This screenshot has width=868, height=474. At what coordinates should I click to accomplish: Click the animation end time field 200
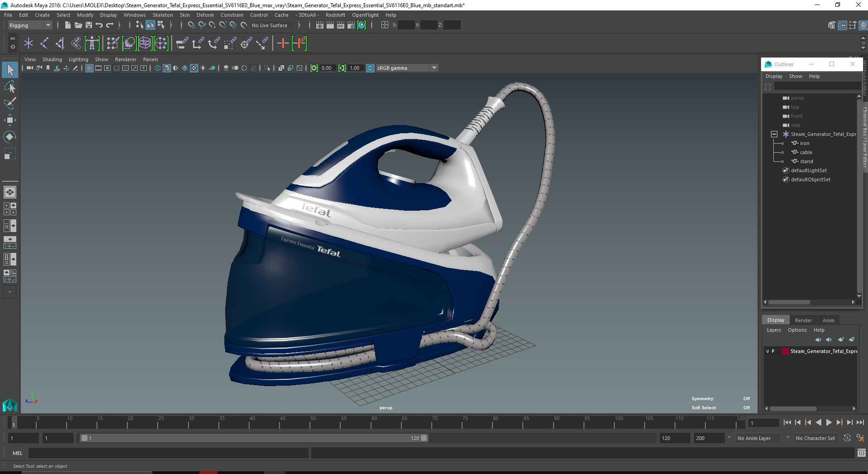coord(709,438)
